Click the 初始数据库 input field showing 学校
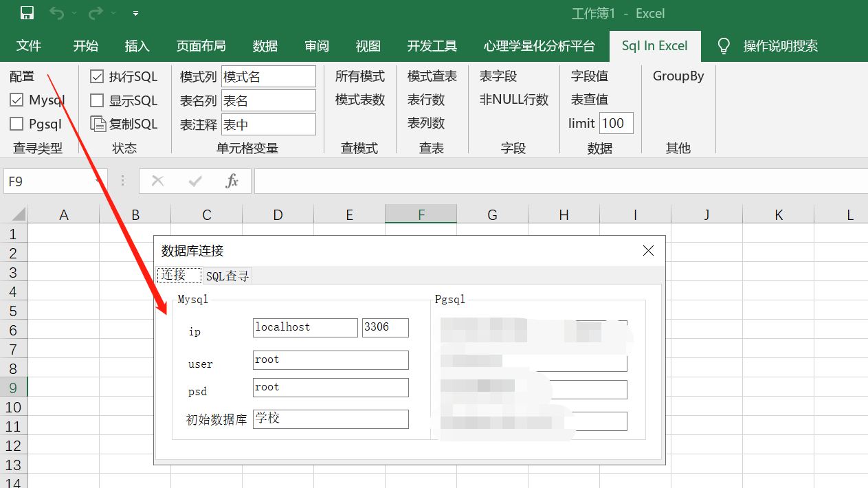This screenshot has height=488, width=868. pyautogui.click(x=330, y=419)
